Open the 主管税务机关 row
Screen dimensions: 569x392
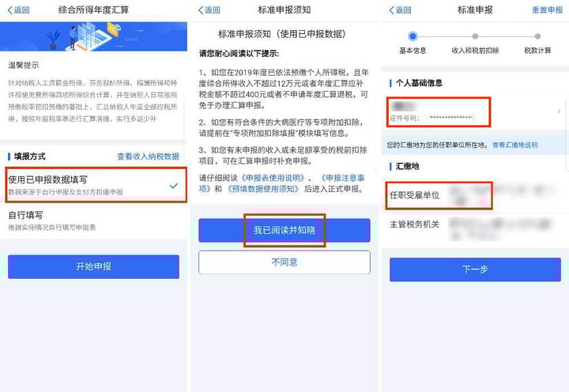pos(476,228)
